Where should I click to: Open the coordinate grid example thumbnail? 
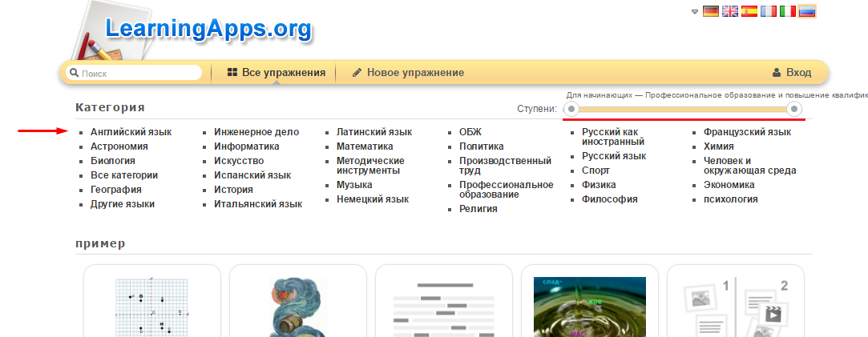pyautogui.click(x=152, y=301)
